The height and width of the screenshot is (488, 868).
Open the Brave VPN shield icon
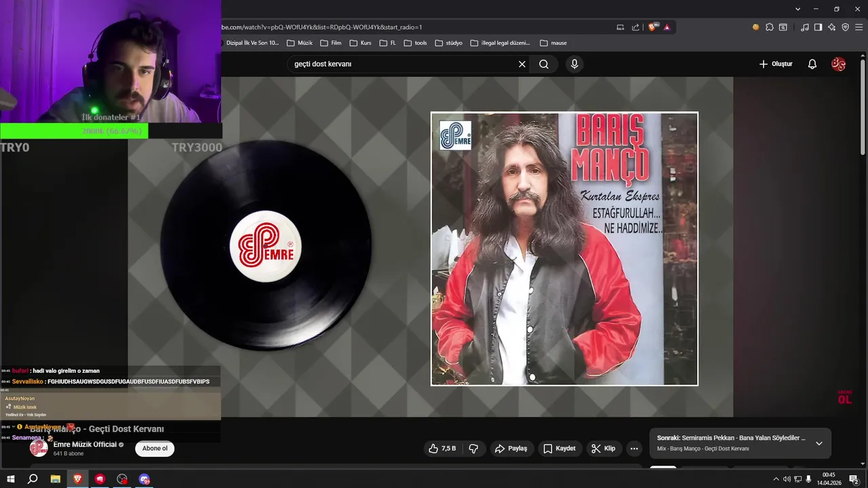point(845,27)
